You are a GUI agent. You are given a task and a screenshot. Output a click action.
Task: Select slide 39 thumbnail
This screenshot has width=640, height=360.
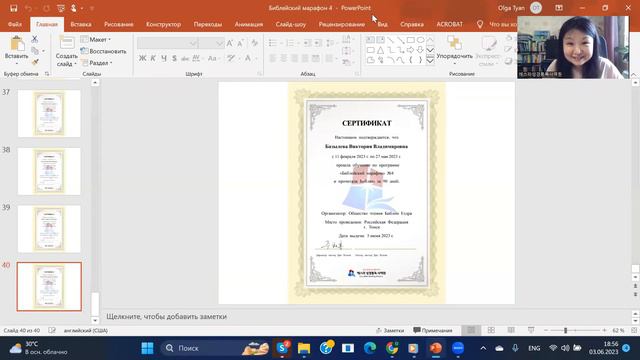point(49,229)
